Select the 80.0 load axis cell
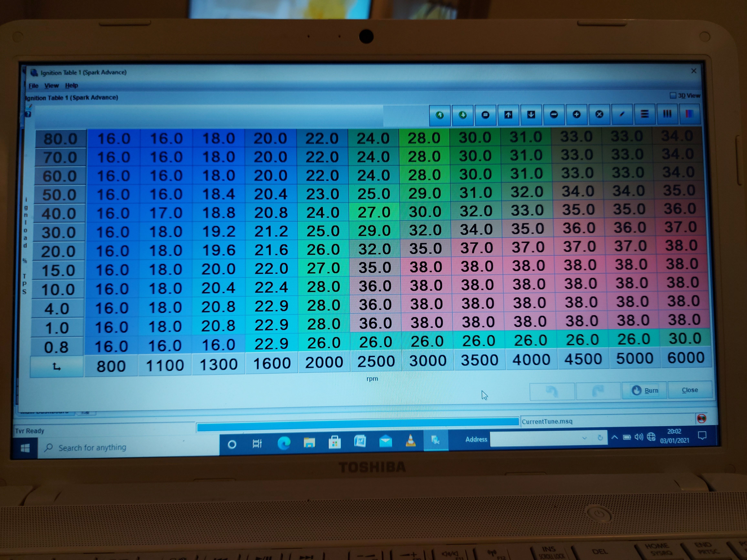Screen dimensions: 747x560 tap(60, 139)
